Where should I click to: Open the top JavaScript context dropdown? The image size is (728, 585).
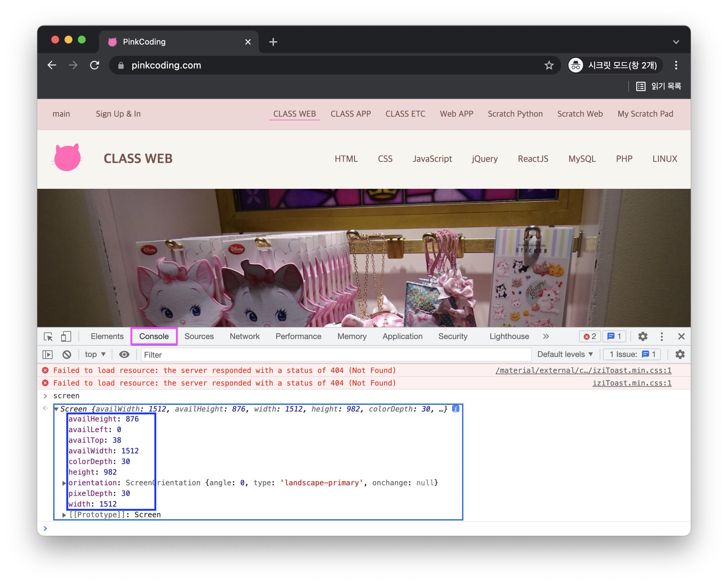pyautogui.click(x=95, y=355)
